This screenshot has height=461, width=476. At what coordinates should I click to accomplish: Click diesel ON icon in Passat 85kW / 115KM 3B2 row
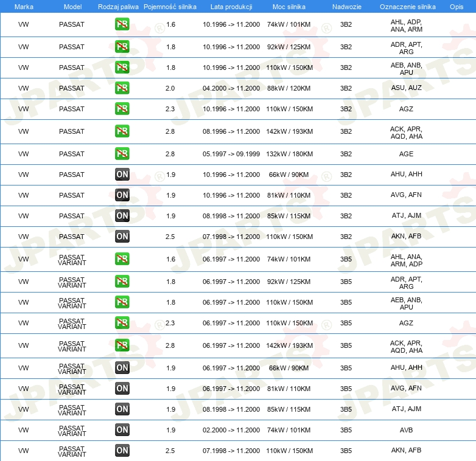point(122,216)
